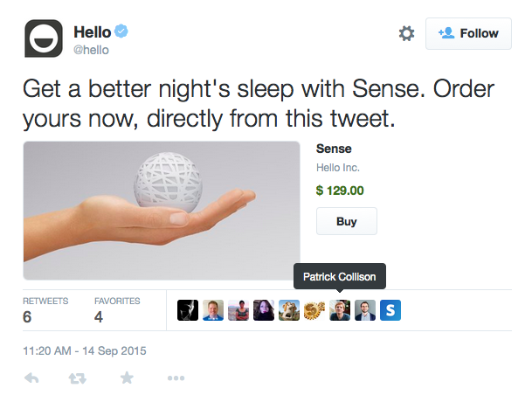
Task: Click the Reply arrow icon
Action: tap(31, 378)
